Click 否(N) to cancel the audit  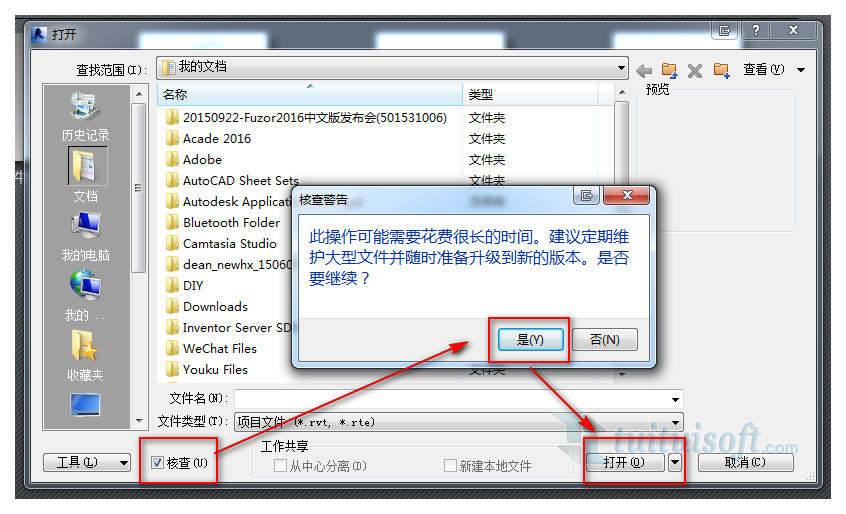604,340
